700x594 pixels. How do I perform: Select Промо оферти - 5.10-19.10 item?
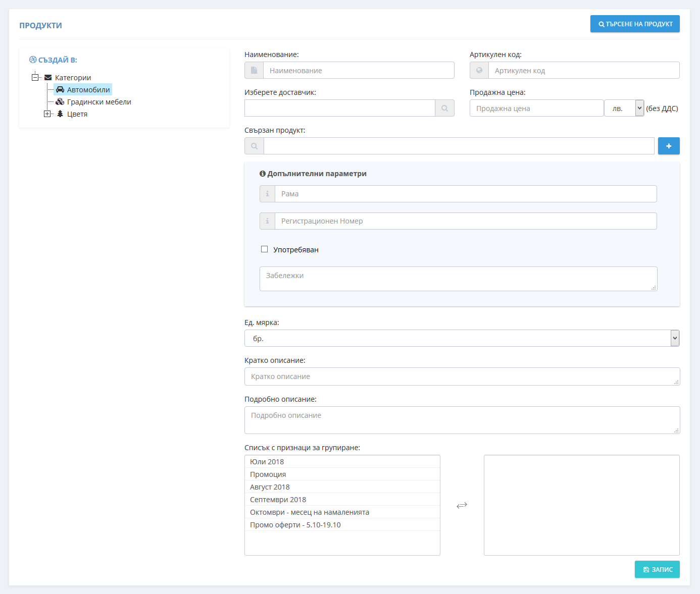(342, 525)
